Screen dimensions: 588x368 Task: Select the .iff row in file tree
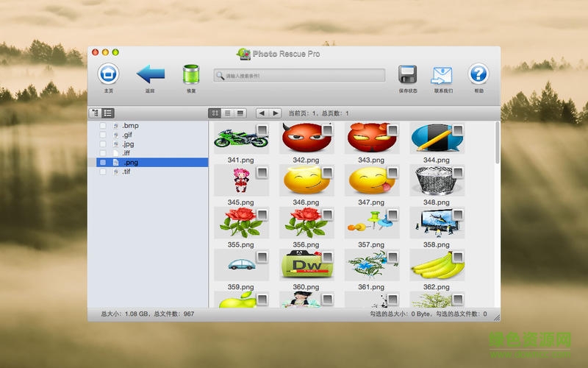click(148, 153)
